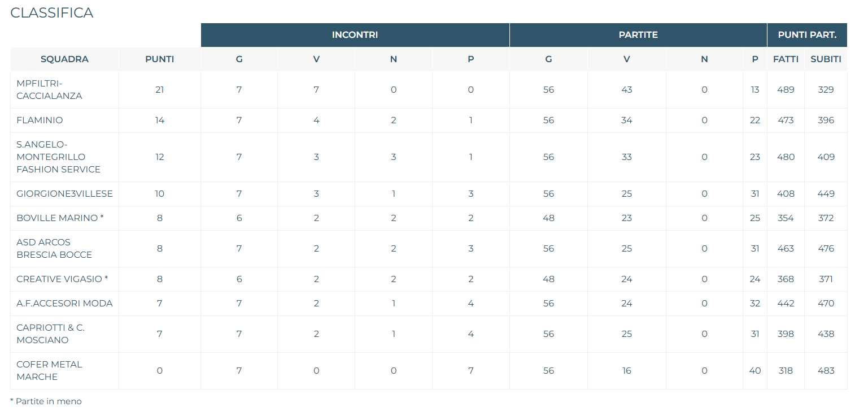Click subiti value 372 for BOVILLE MARINO
The width and height of the screenshot is (868, 411).
click(x=826, y=218)
